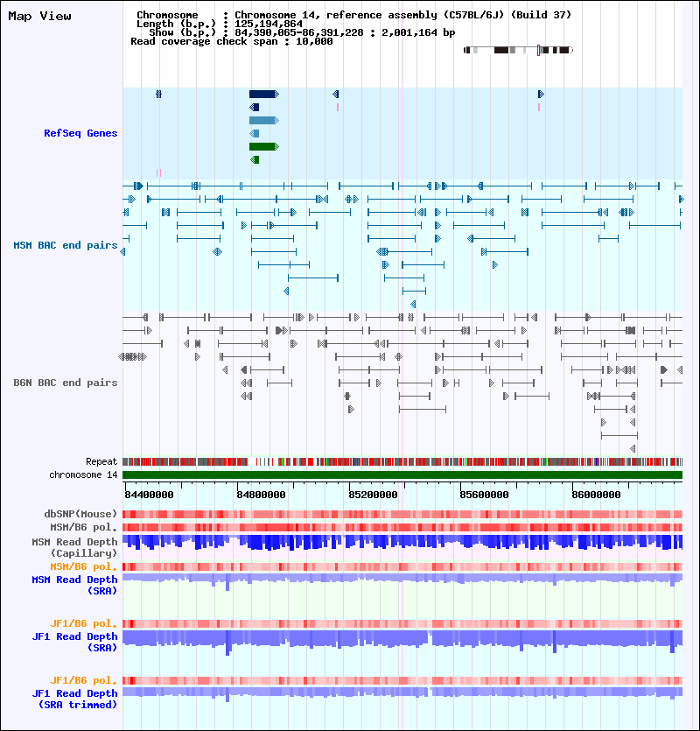
Task: Open the MSM BAC end pairs track label
Action: 66,245
